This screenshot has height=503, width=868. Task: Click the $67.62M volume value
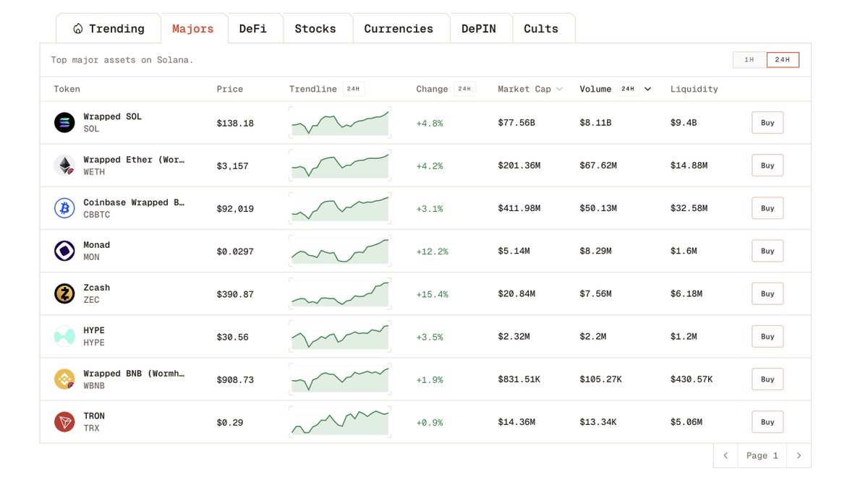pyautogui.click(x=598, y=165)
